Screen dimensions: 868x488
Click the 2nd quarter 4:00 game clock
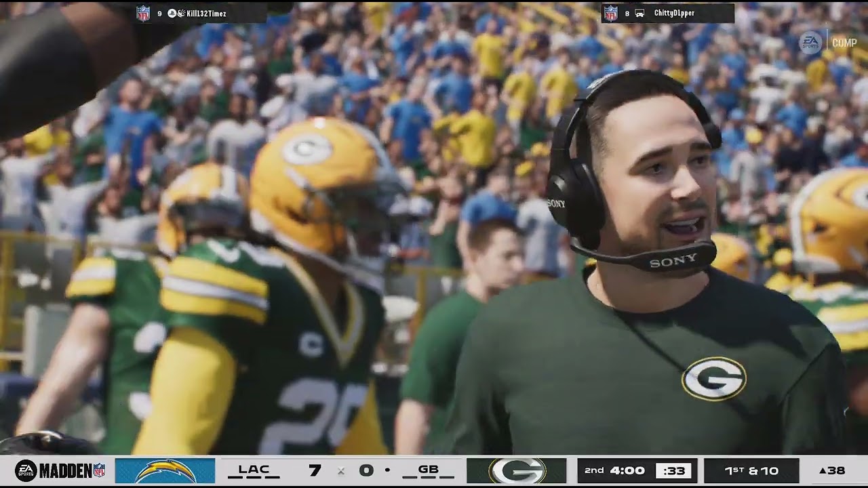(613, 470)
